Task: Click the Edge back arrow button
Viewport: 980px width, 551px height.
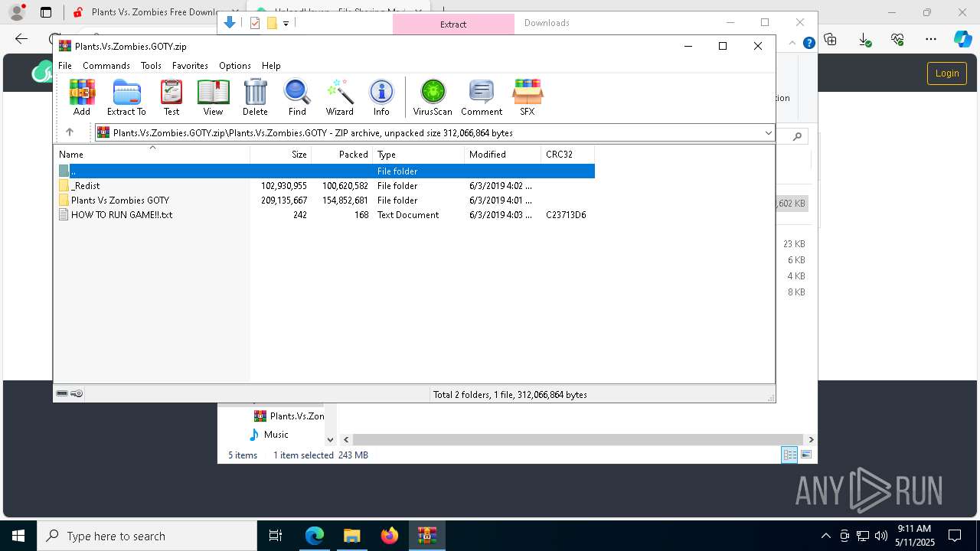Action: point(21,39)
